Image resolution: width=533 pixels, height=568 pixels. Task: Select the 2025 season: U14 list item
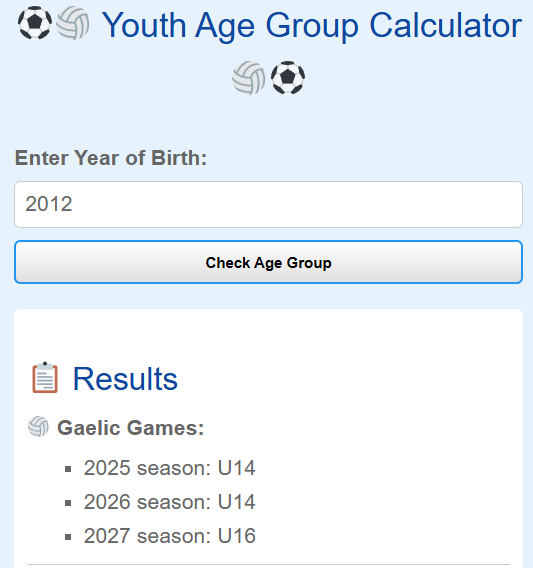click(x=170, y=468)
